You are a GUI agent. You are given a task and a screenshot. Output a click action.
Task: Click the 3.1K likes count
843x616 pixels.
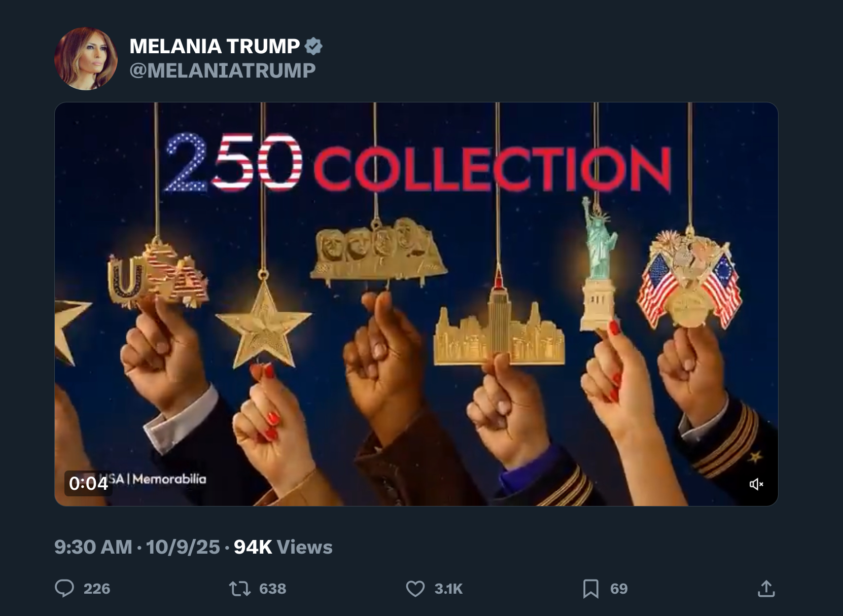[x=448, y=589]
